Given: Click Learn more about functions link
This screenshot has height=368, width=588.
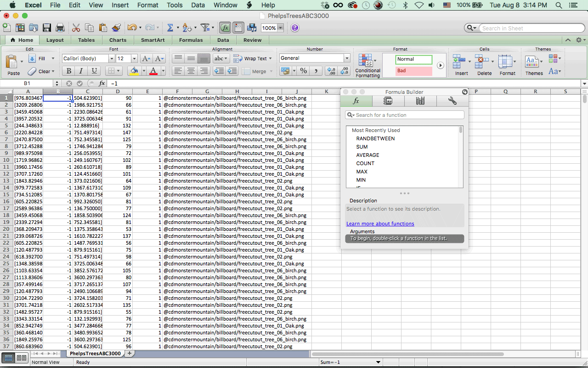Looking at the screenshot, I should click(x=380, y=224).
